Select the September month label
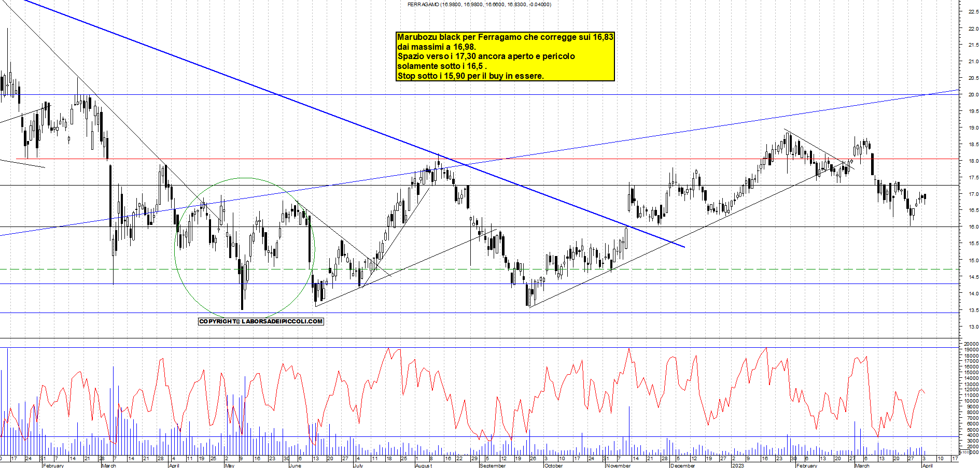 [493, 465]
